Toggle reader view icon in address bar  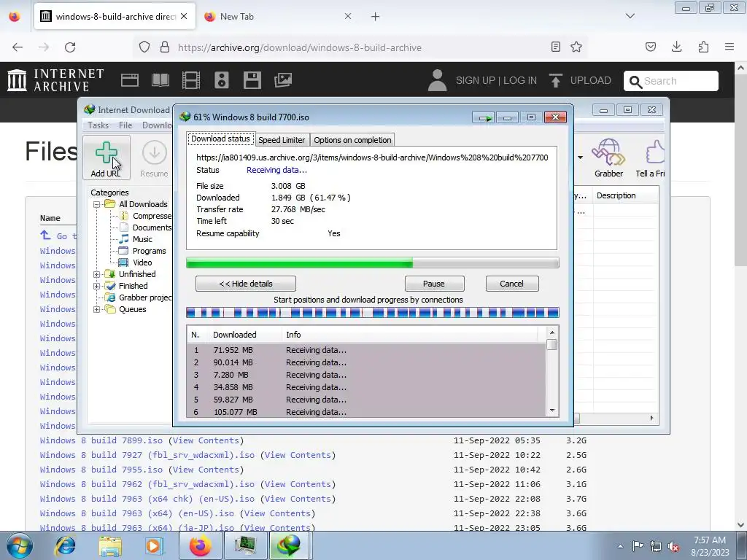point(555,47)
